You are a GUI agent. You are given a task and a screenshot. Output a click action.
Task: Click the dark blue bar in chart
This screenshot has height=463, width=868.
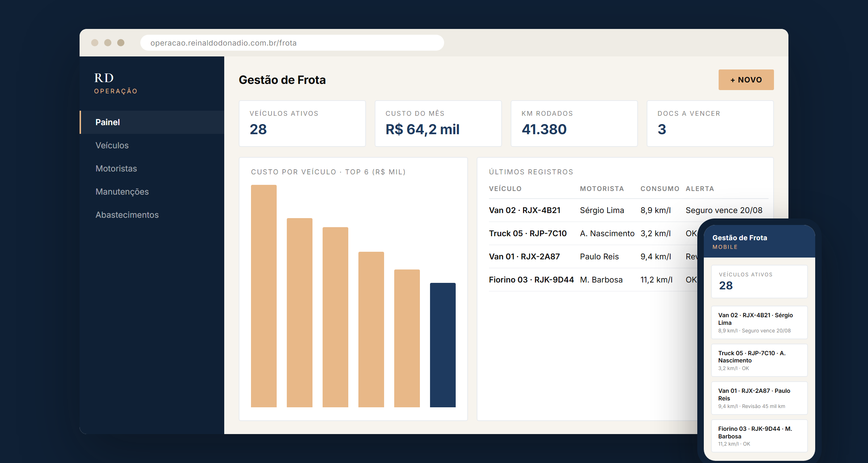[x=443, y=345]
